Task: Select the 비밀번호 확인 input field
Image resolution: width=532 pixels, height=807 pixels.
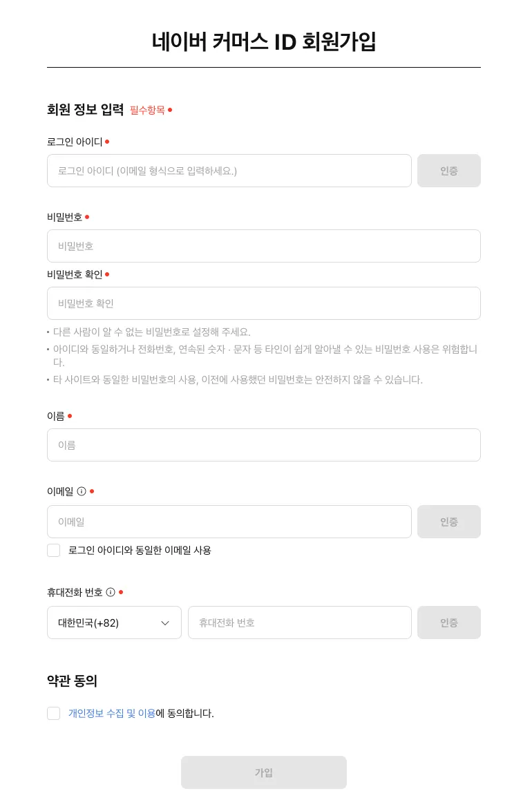Action: (x=263, y=303)
